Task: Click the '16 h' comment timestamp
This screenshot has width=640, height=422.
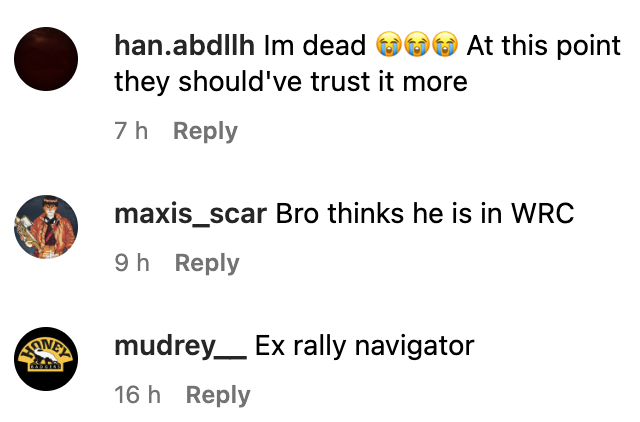Action: (x=138, y=395)
